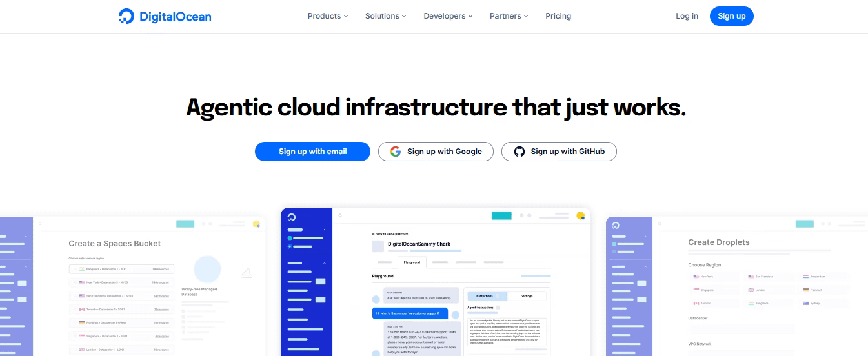Select the Frankfurt FRA1 datacenter option
The image size is (868, 356).
[120, 322]
